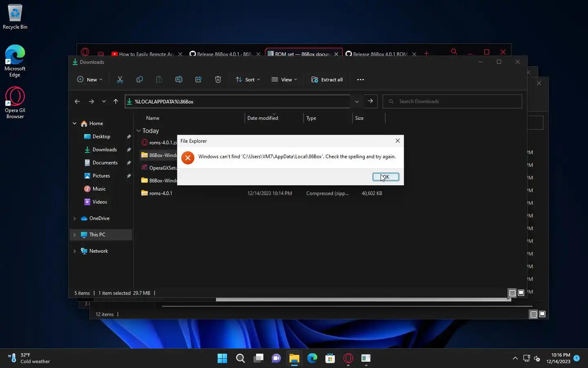Expand the address bar history dropdown
588x368 pixels.
tap(356, 101)
